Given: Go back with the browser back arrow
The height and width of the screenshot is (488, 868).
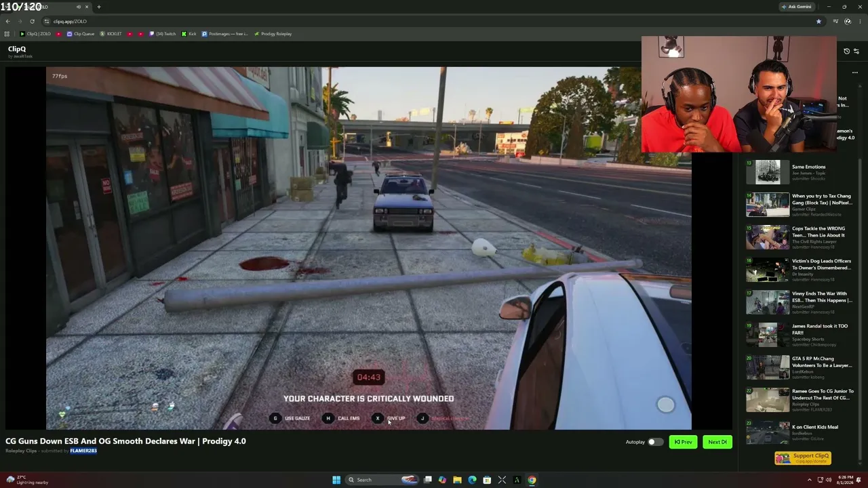Looking at the screenshot, I should (x=7, y=21).
